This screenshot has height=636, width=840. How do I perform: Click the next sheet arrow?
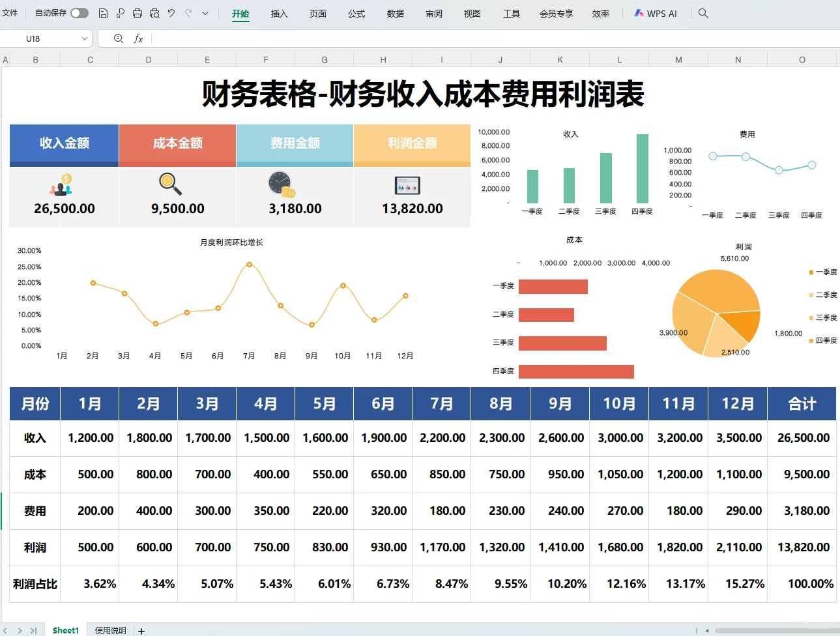point(20,631)
